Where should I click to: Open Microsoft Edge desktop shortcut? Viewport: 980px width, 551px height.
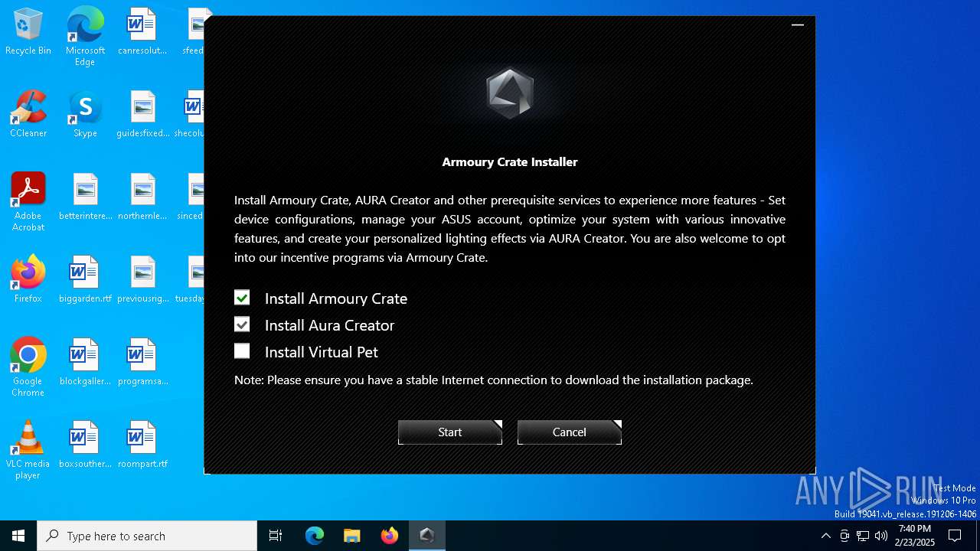click(85, 37)
